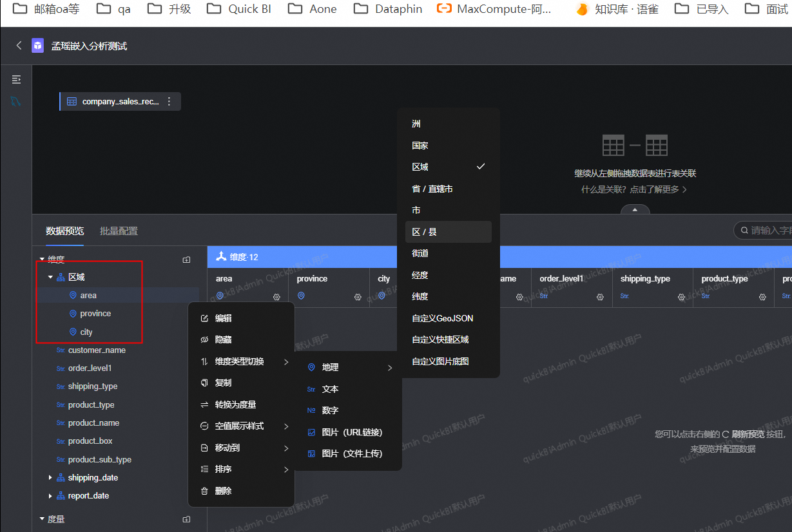
Task: Click the 什么是关联? 点击了解更多 link
Action: (634, 189)
